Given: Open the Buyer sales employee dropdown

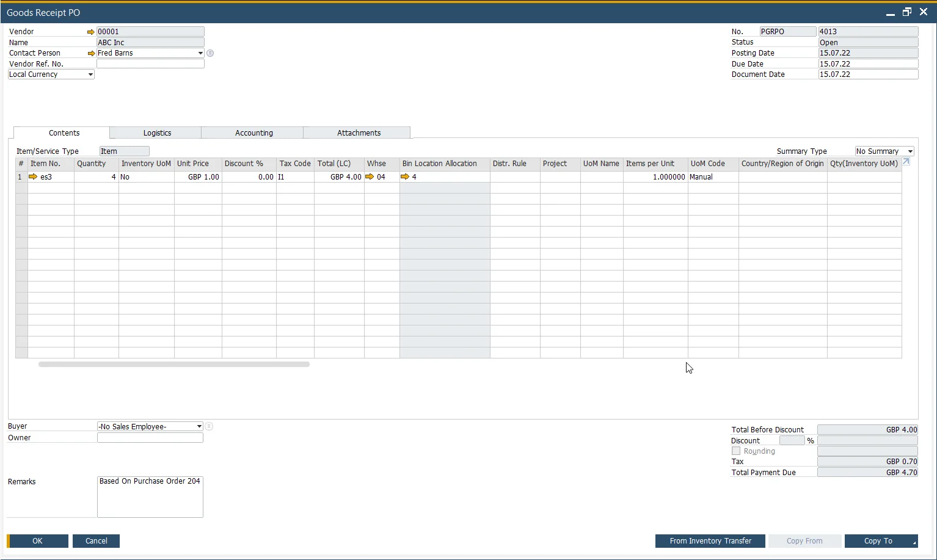Looking at the screenshot, I should coord(199,426).
